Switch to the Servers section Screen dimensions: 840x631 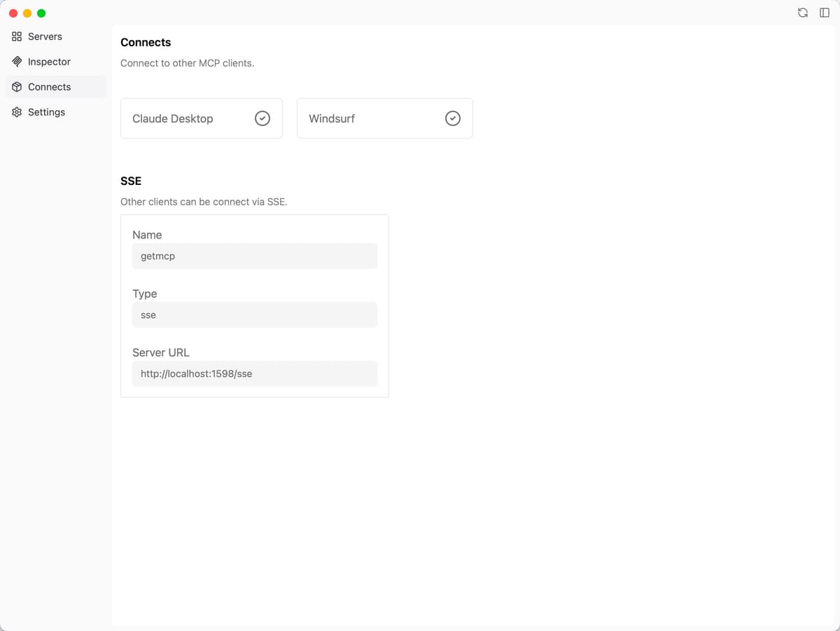44,36
